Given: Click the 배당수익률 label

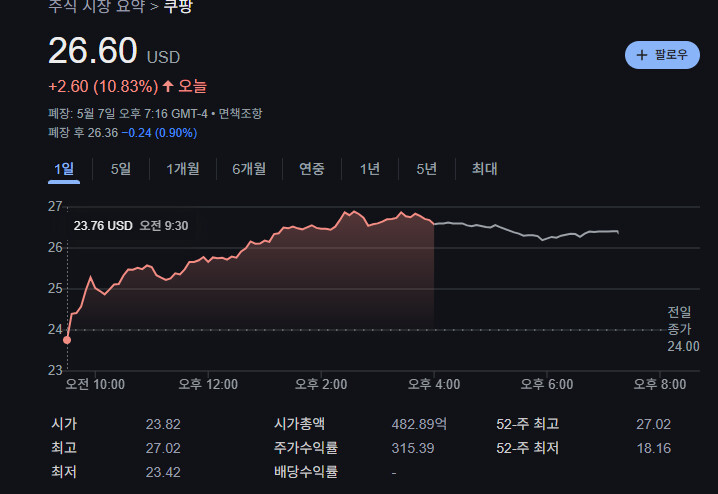Looking at the screenshot, I should (x=306, y=472).
